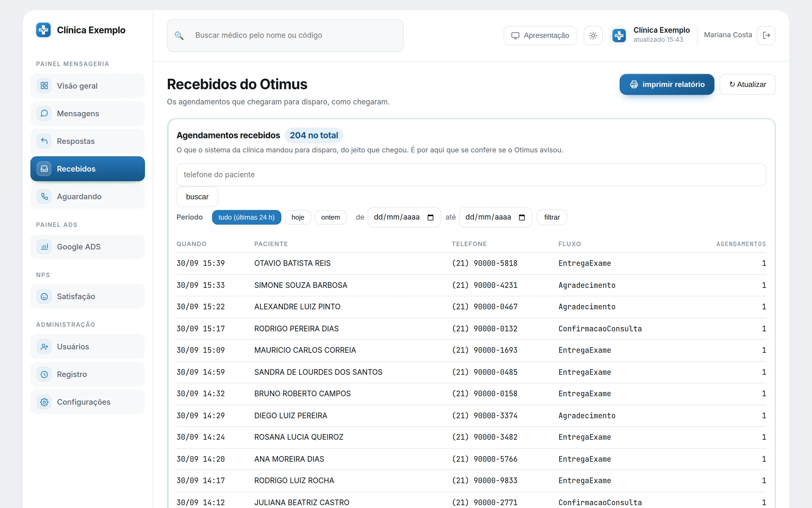Click the Usuários person-plus icon
The height and width of the screenshot is (508, 812).
pos(44,346)
